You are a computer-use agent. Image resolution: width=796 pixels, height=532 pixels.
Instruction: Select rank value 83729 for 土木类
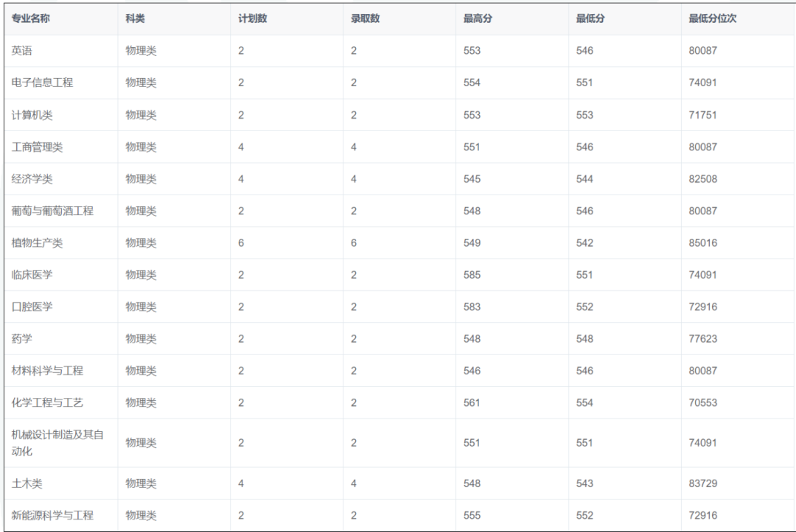[703, 483]
